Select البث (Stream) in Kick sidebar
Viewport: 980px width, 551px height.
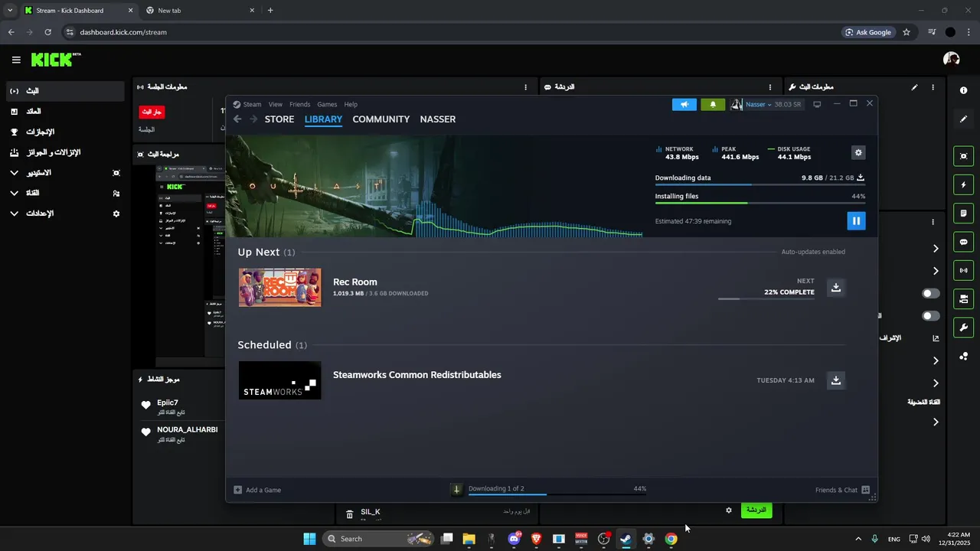coord(64,91)
